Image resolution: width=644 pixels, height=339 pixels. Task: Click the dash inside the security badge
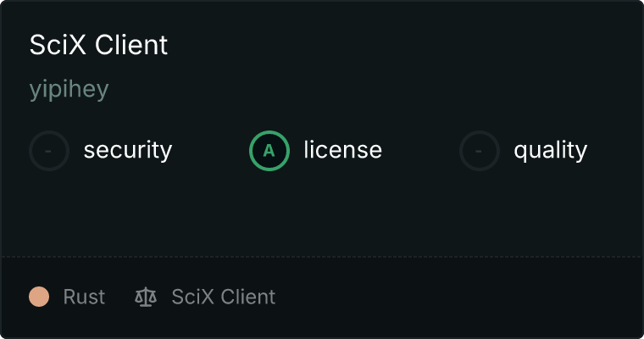click(x=49, y=151)
